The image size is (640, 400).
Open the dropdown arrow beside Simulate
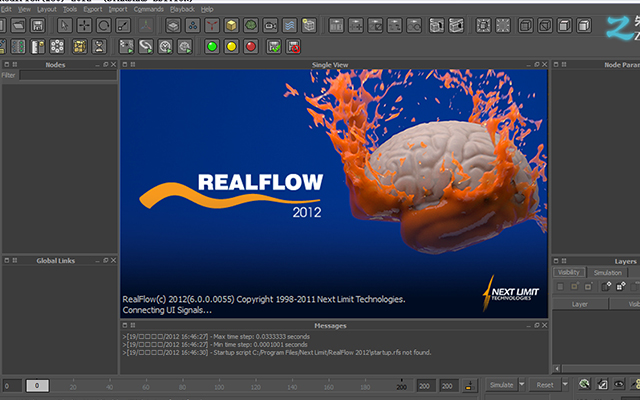pyautogui.click(x=522, y=385)
